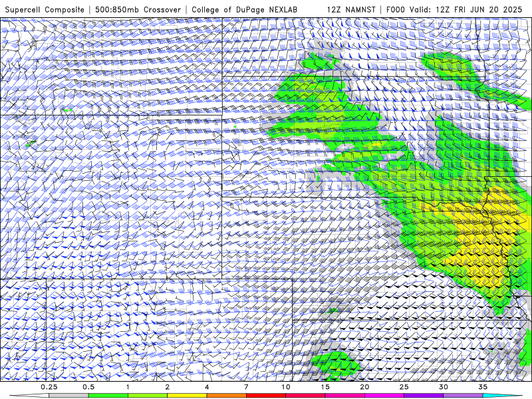The width and height of the screenshot is (532, 399).
Task: Select the lavender 30–35 legend swatch
Action: click(463, 396)
